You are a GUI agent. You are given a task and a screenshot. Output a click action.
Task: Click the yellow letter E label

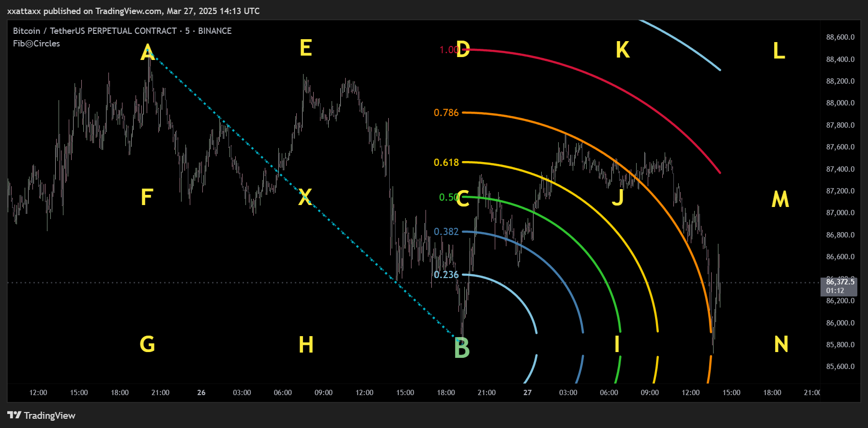click(x=305, y=48)
